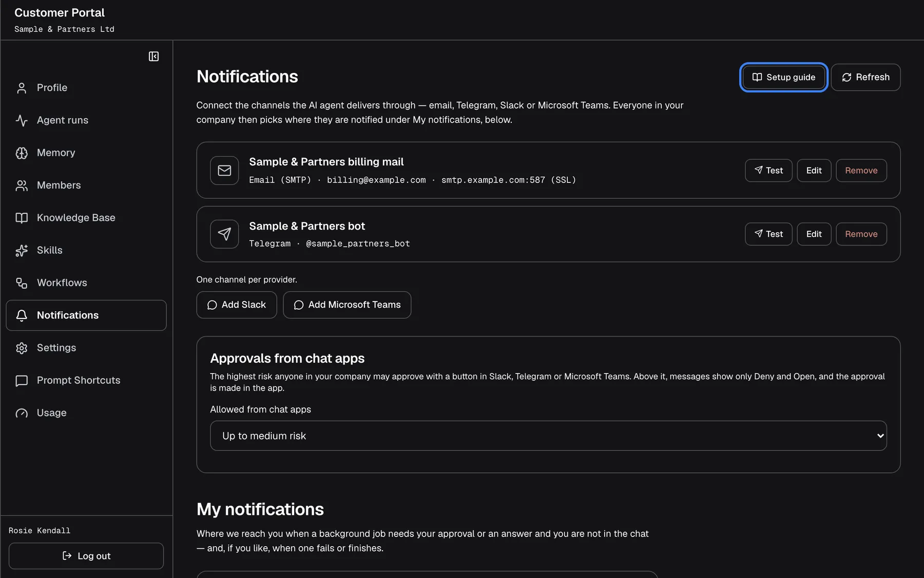Click the Usage gauge icon
The image size is (924, 578).
[22, 413]
